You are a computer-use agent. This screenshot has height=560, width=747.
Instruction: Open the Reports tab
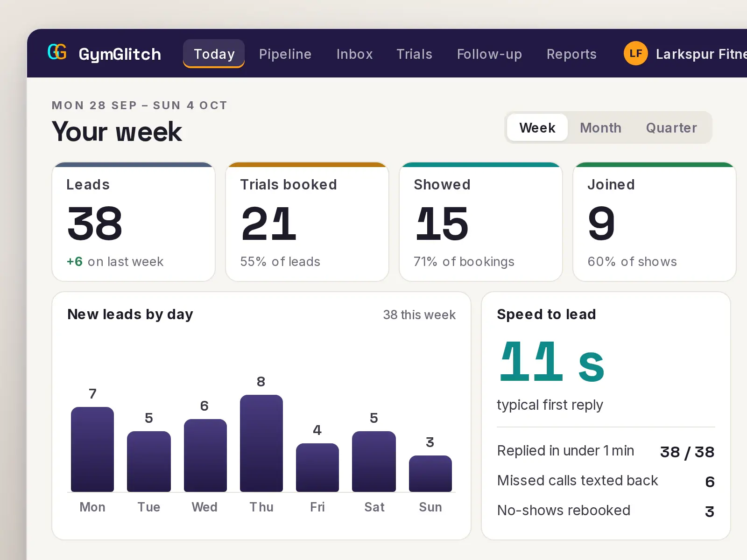pyautogui.click(x=571, y=54)
